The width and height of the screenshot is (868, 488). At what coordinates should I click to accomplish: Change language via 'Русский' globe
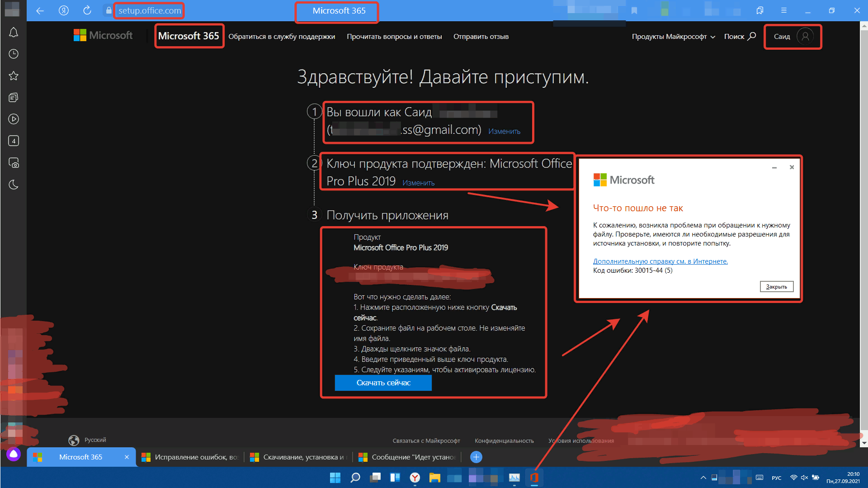point(87,440)
